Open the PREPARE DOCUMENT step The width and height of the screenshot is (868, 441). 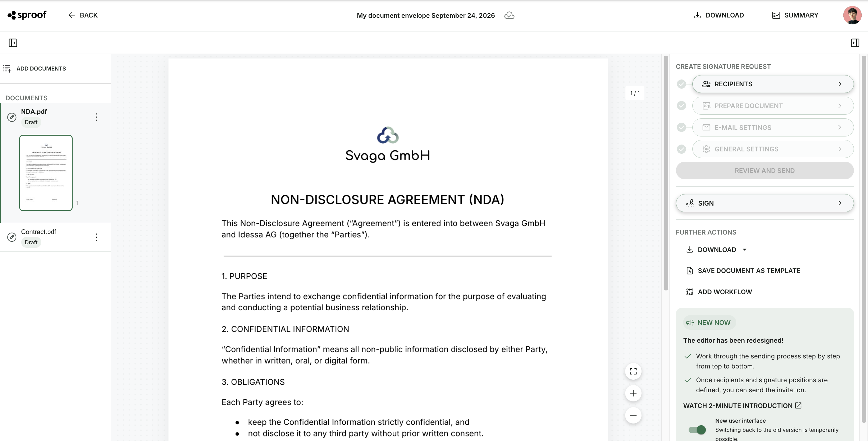pyautogui.click(x=773, y=106)
